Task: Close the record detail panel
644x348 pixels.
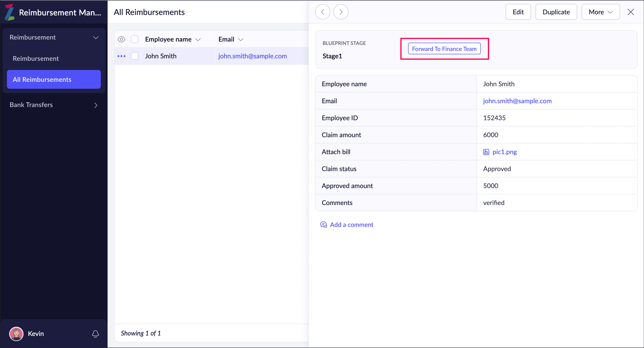Action: pos(631,12)
